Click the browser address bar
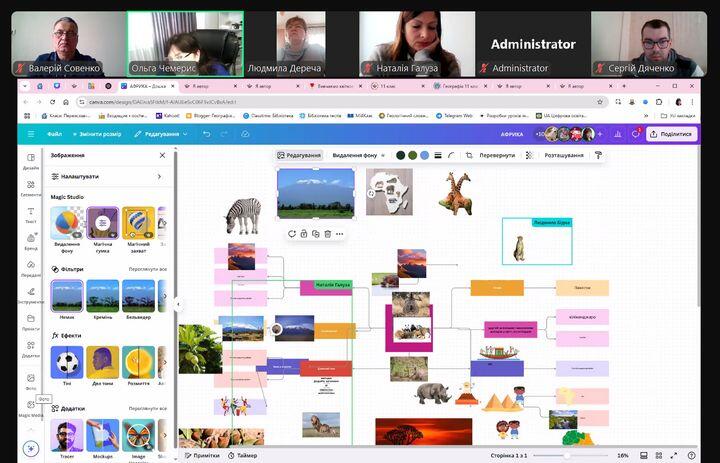Viewport: 720px width, 463px height. [340, 102]
